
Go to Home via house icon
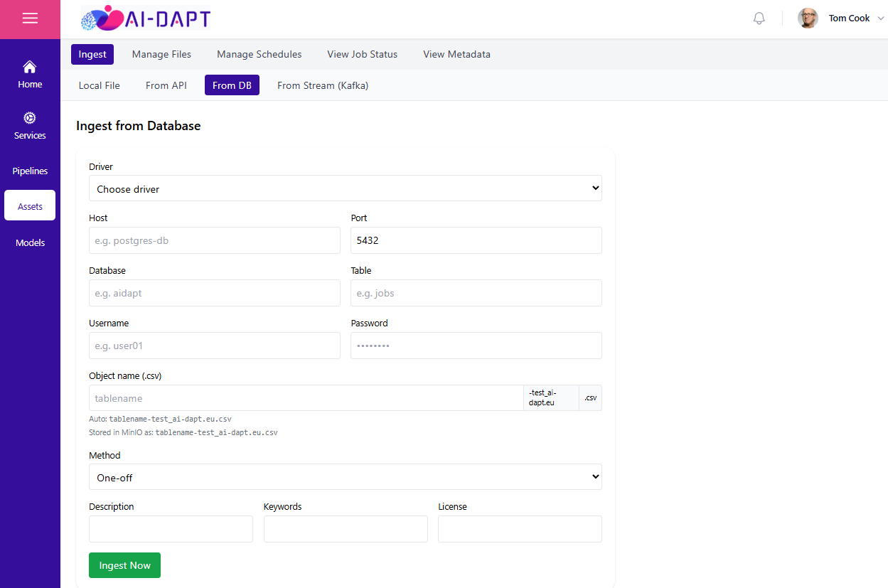click(x=30, y=67)
